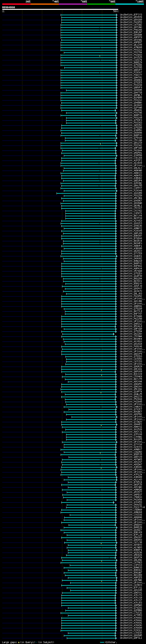Select the UniRef100_Q9LKL0 label
The image size is (146, 644).
[x=131, y=168]
